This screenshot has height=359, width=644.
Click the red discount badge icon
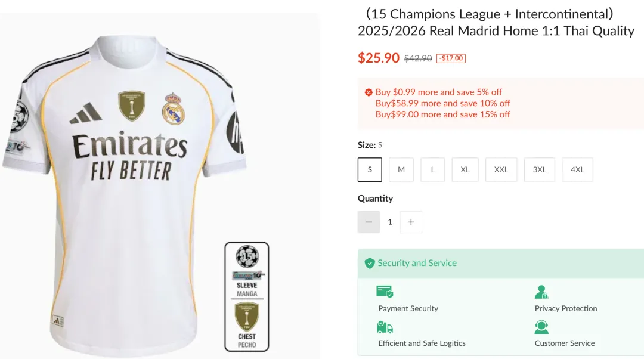tap(369, 92)
